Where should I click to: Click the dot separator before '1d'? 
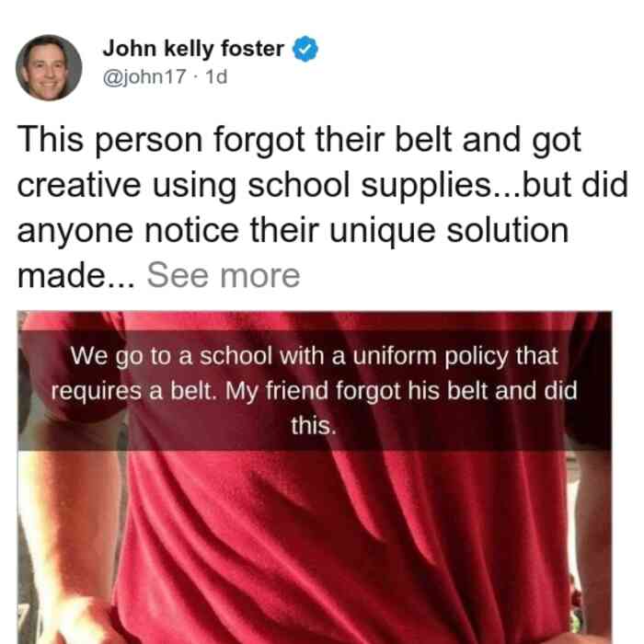pos(196,77)
